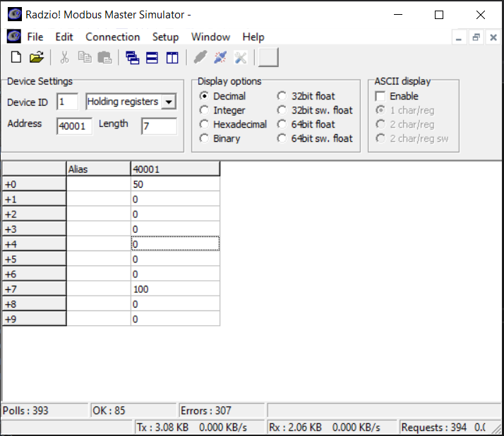Select the +9 row header

[34, 319]
